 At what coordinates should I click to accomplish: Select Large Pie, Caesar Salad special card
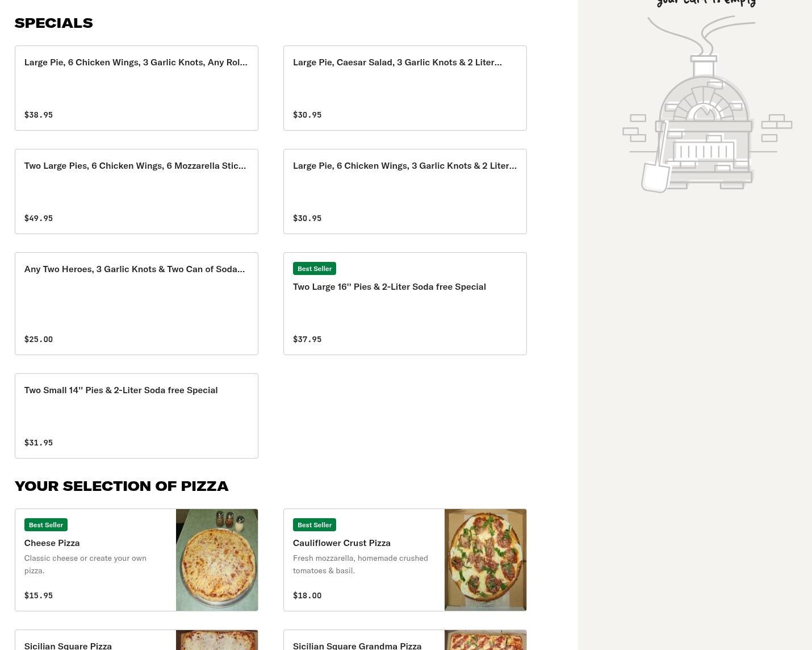coord(405,88)
